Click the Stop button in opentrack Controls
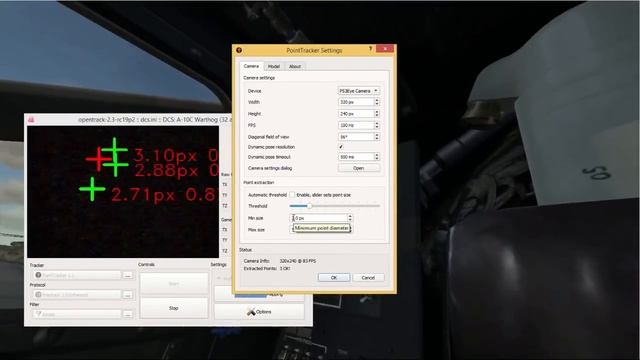The image size is (640, 360). click(x=174, y=308)
